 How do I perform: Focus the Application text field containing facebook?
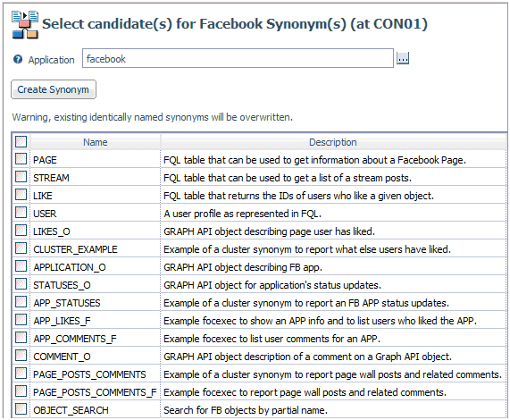click(x=238, y=59)
